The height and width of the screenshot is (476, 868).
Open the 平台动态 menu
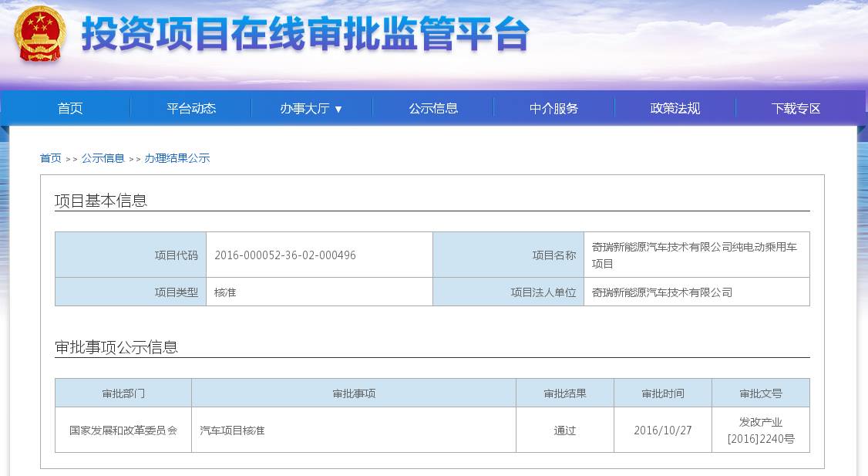pos(190,107)
